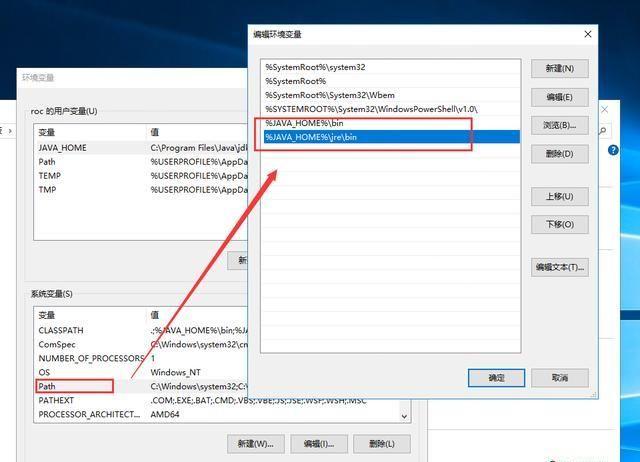
Task: Cancel with the 取消 button
Action: 560,378
